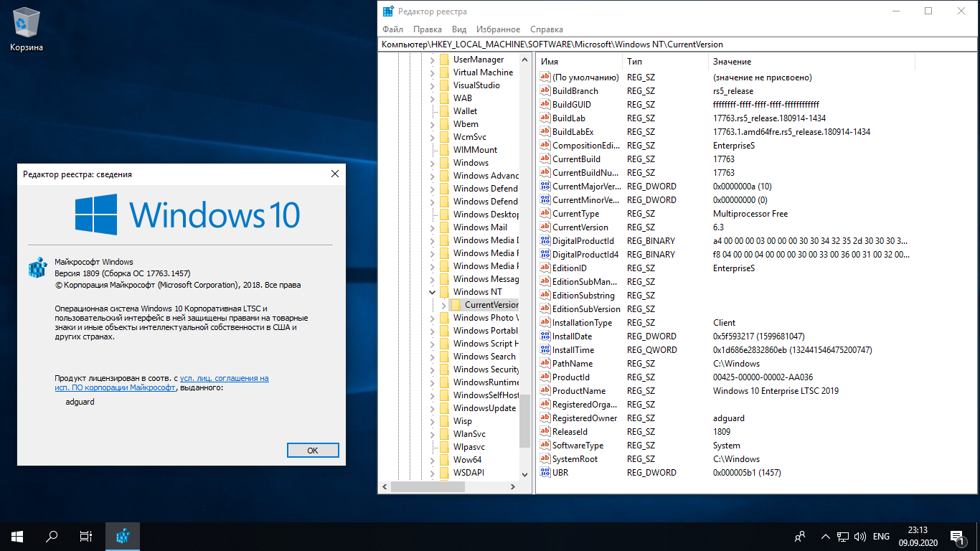
Task: Select the (По умолчанию) default value
Action: 585,77
